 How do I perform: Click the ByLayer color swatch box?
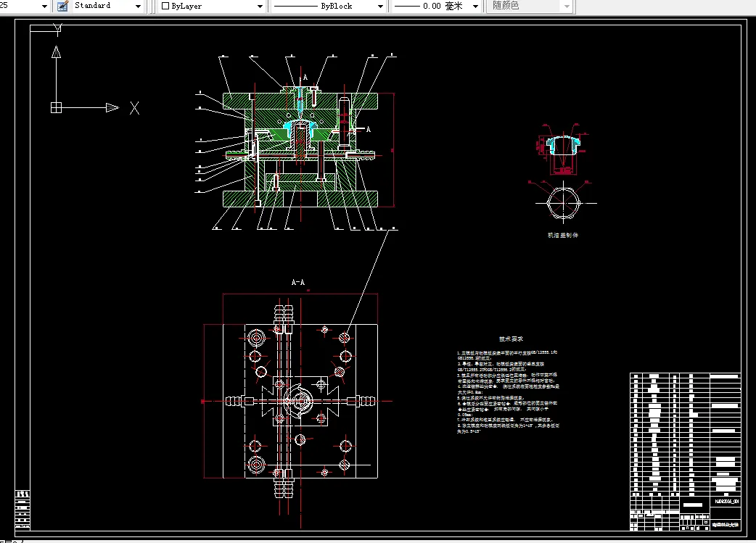(x=165, y=7)
